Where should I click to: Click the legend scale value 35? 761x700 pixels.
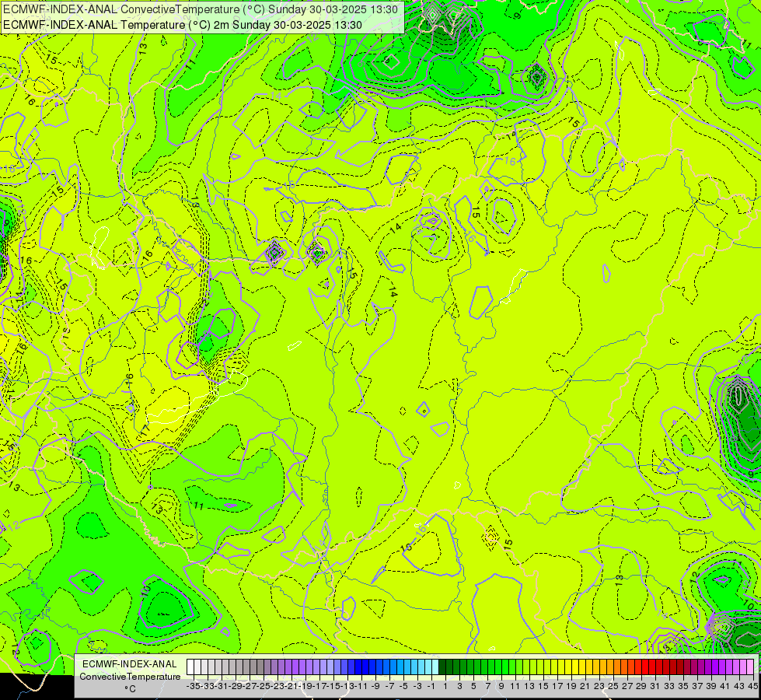click(x=682, y=686)
